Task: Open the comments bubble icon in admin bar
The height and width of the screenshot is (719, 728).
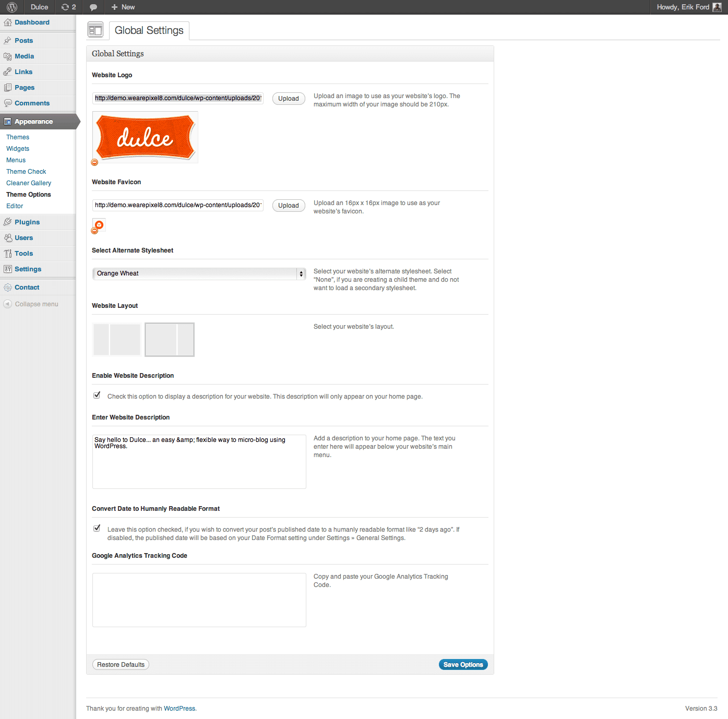Action: click(93, 7)
